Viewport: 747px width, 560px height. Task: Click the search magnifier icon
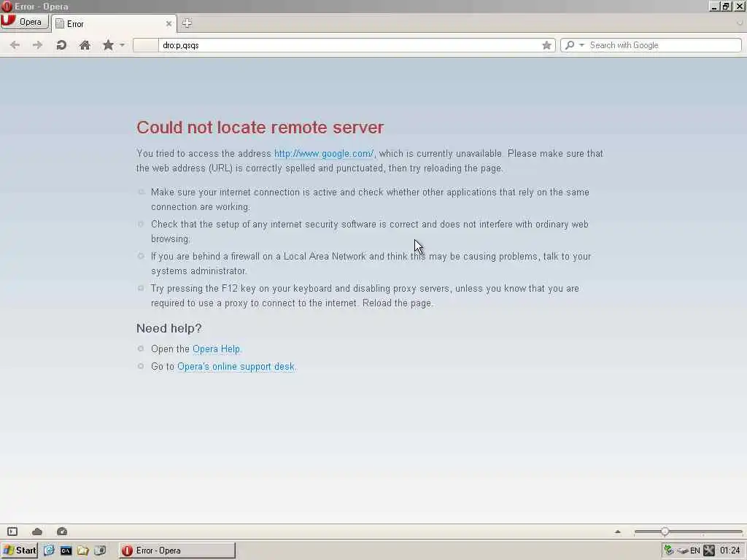(x=569, y=45)
